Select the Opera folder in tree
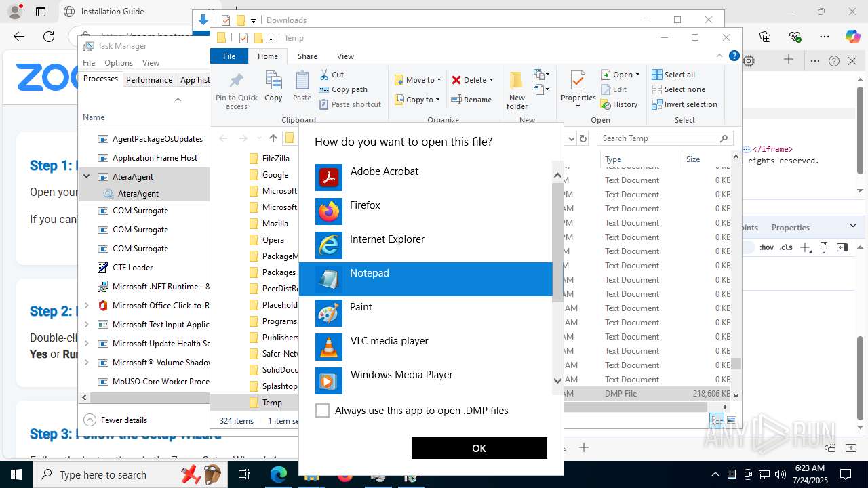 (x=273, y=240)
